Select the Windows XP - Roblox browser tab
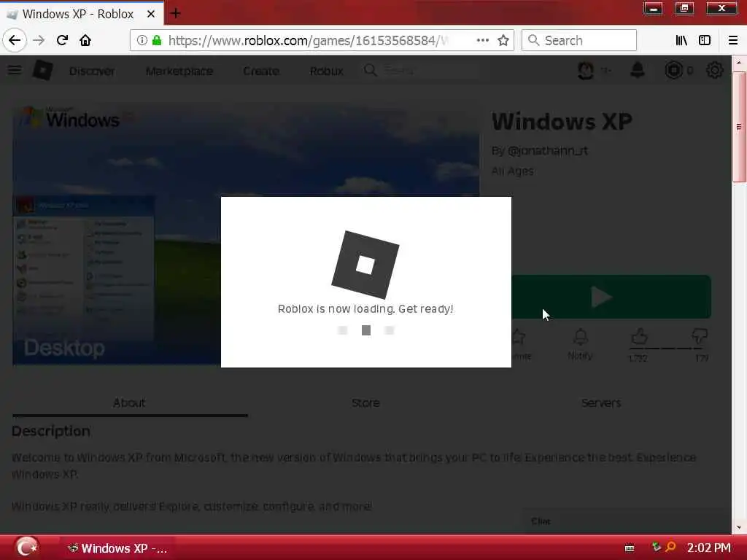Viewport: 747px width, 560px height. click(81, 14)
